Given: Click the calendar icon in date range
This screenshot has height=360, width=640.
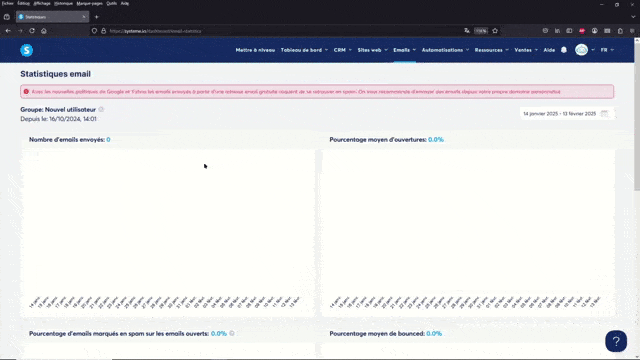Looking at the screenshot, I should 604,113.
